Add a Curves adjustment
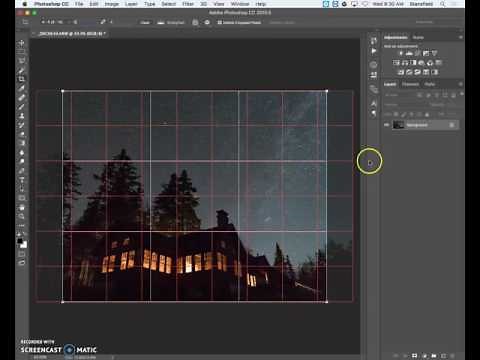 coord(417,53)
